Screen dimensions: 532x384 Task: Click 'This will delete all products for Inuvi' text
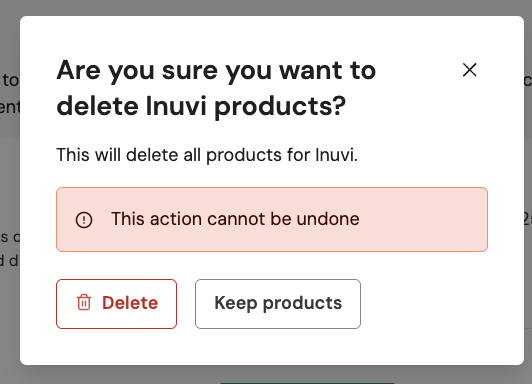(x=207, y=155)
